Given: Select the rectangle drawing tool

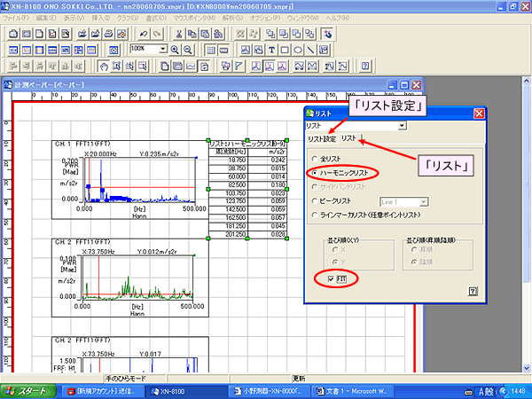Looking at the screenshot, I should click(x=285, y=51).
